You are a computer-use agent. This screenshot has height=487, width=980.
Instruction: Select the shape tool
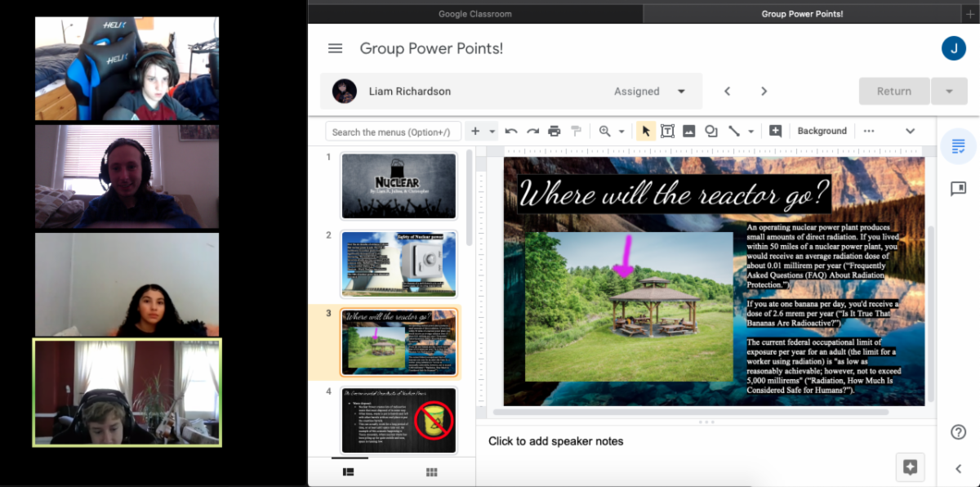point(710,131)
